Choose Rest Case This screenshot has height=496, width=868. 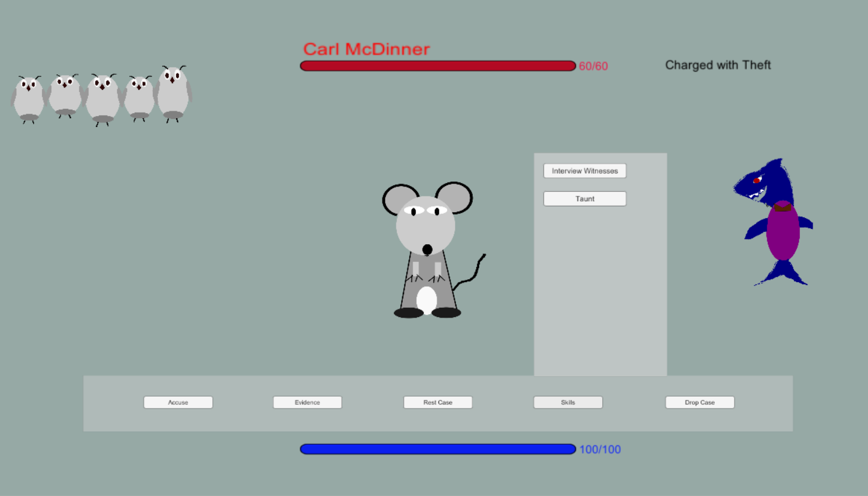[x=438, y=402]
